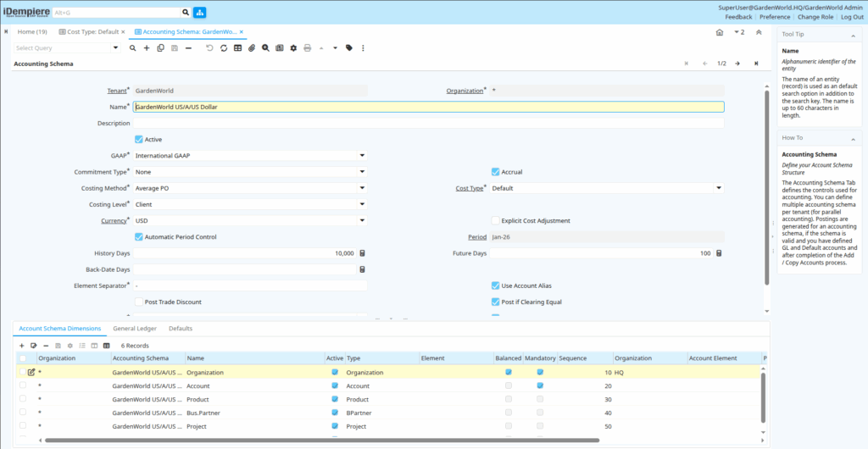Screen dimensions: 868x449
Task: Toggle Use Account Alias checkbox
Action: [x=495, y=285]
